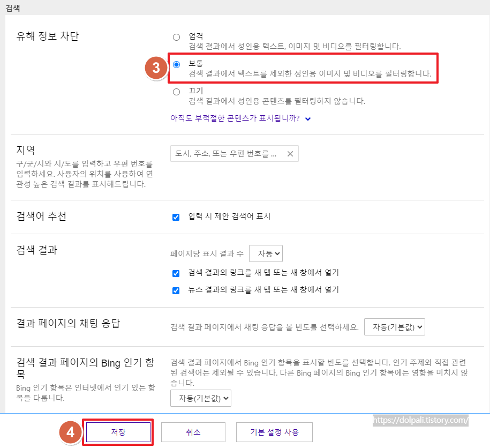Select the 엄격 filtering option
Image resolution: width=490 pixels, height=448 pixels.
[x=176, y=36]
